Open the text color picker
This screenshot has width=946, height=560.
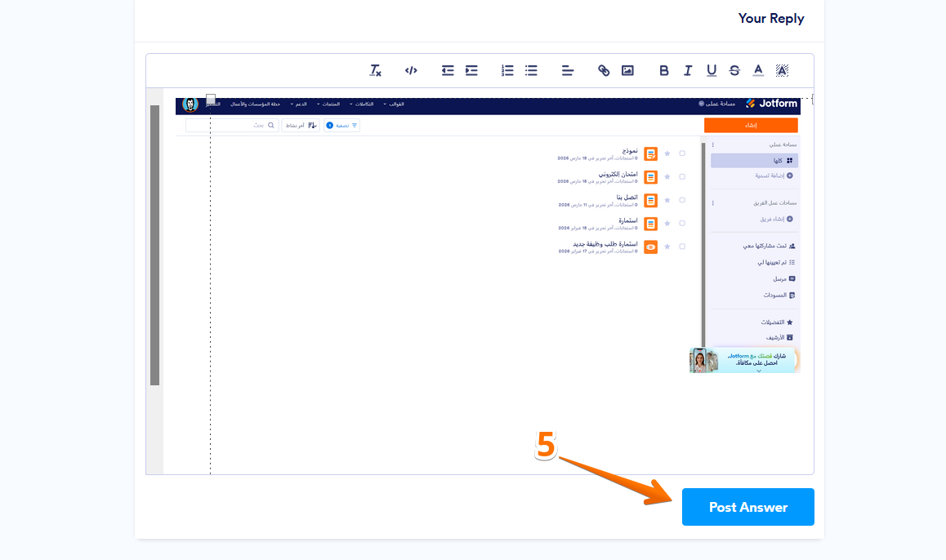[758, 71]
